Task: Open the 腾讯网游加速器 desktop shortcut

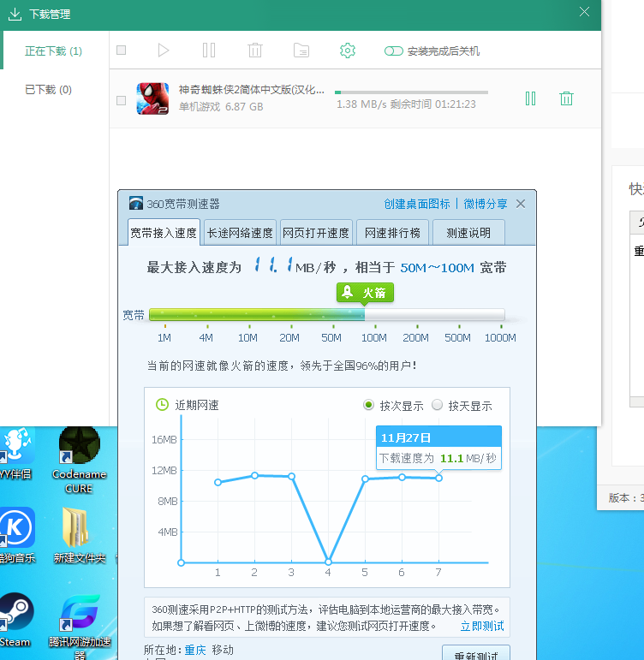Action: point(80,627)
